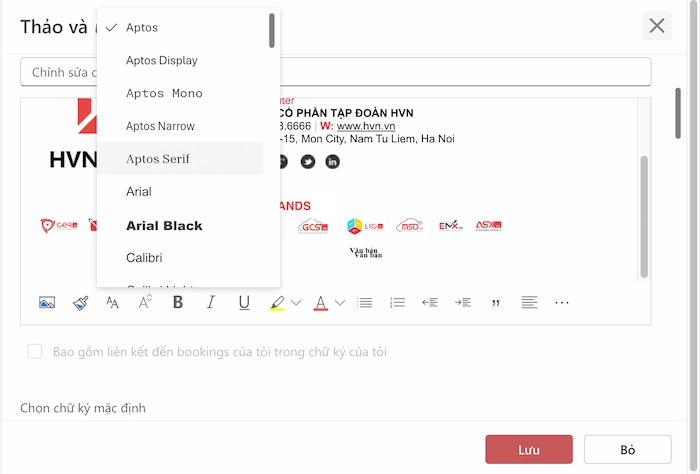Click the MSD brand logo
Viewport: 700px width, 474px height.
[409, 226]
